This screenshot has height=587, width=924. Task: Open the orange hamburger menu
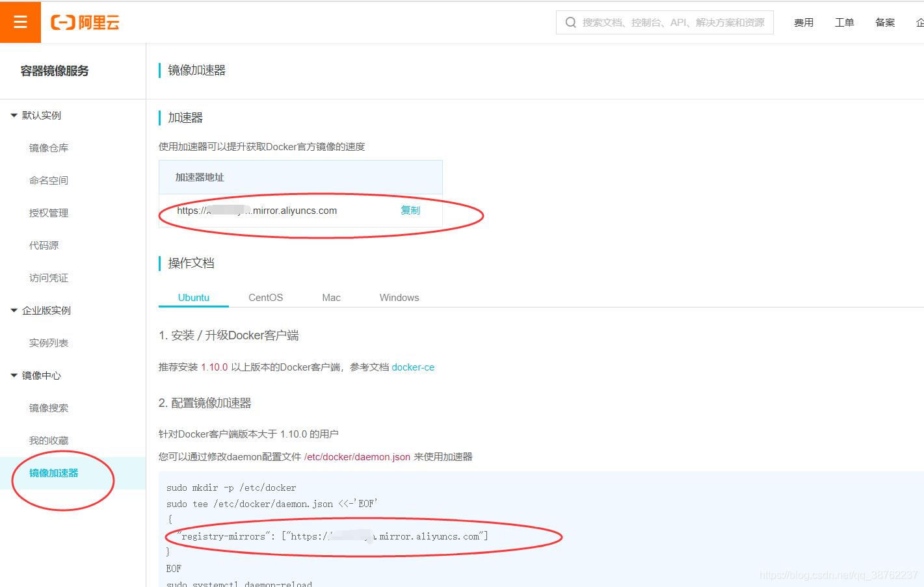[x=20, y=22]
